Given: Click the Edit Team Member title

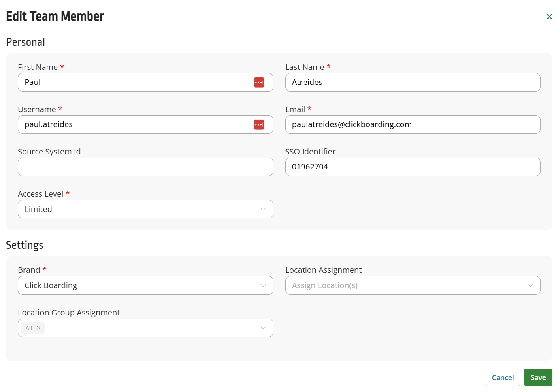Looking at the screenshot, I should coord(55,16).
